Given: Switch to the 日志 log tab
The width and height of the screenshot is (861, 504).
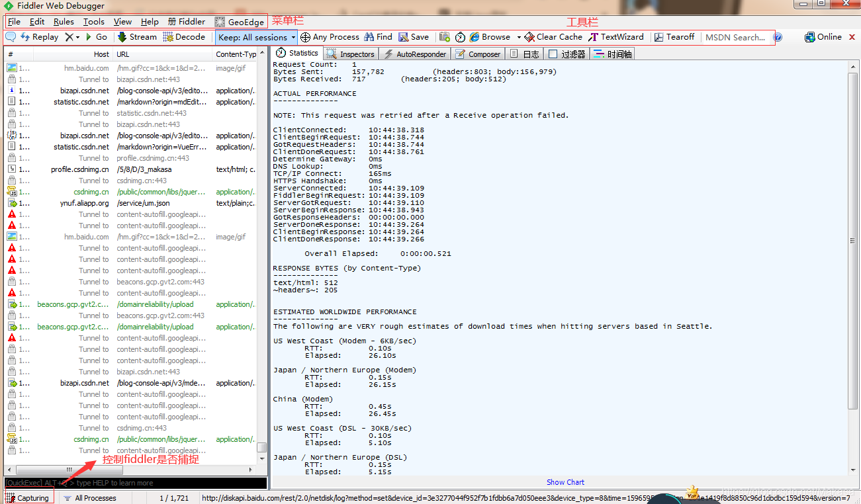Looking at the screenshot, I should 525,54.
